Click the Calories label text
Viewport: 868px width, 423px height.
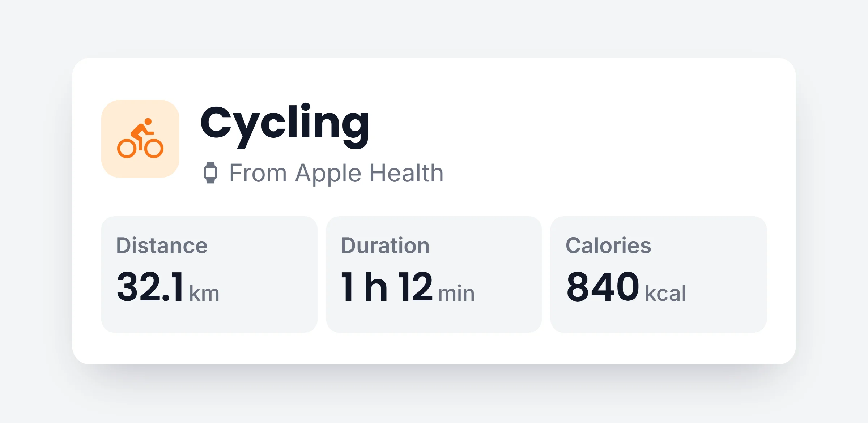point(609,245)
